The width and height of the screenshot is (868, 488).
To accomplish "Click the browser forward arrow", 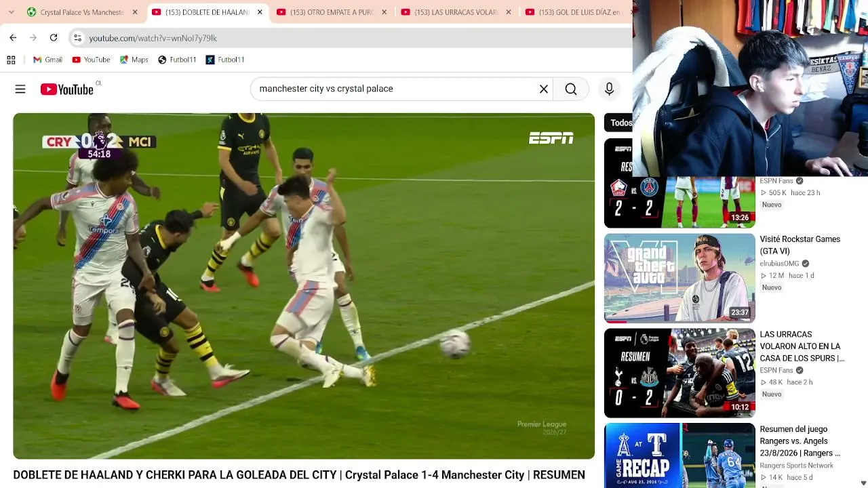I will (33, 38).
